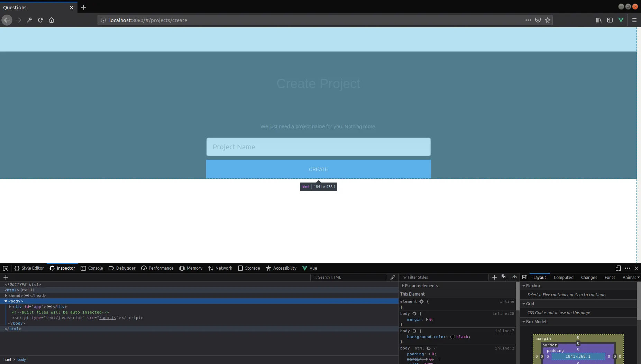Open the Library menu
This screenshot has height=364, width=641.
(x=599, y=20)
